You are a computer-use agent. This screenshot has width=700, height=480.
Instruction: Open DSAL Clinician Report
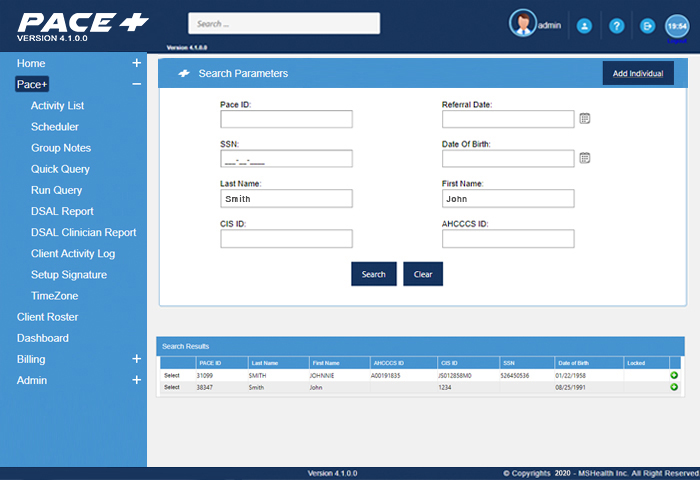tap(83, 232)
